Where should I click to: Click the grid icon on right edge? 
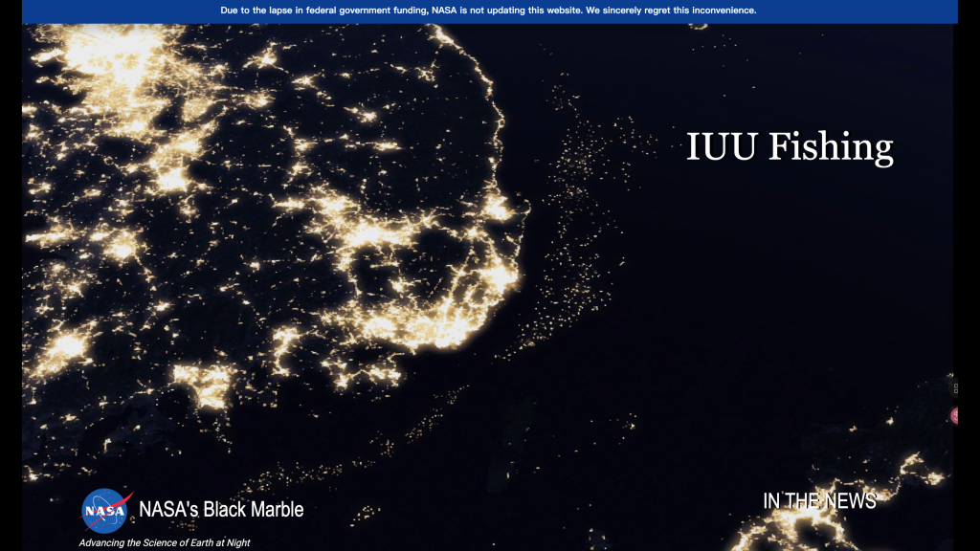tap(956, 388)
